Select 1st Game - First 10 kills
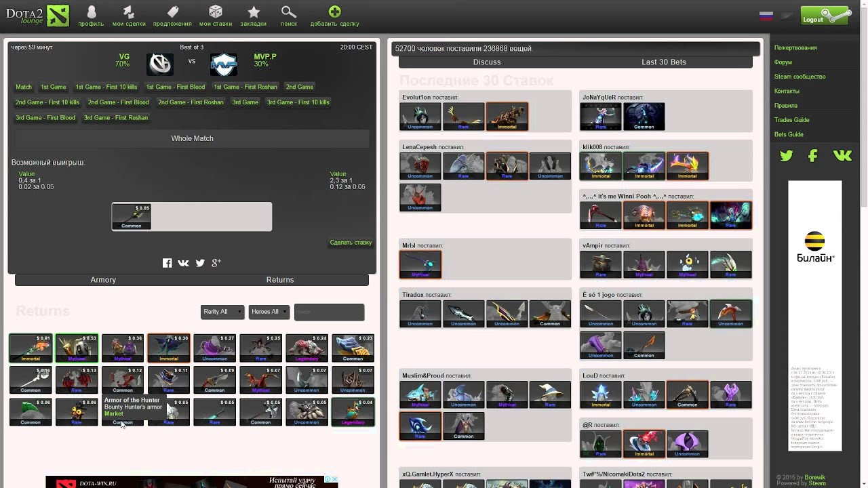Viewport: 868px width, 488px height. 106,87
